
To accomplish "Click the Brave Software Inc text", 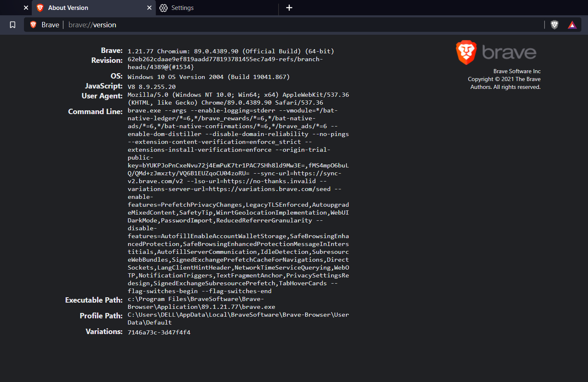I will point(517,71).
